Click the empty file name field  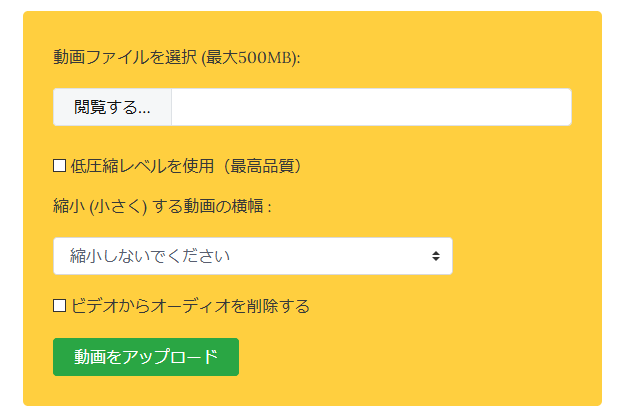[x=370, y=108]
